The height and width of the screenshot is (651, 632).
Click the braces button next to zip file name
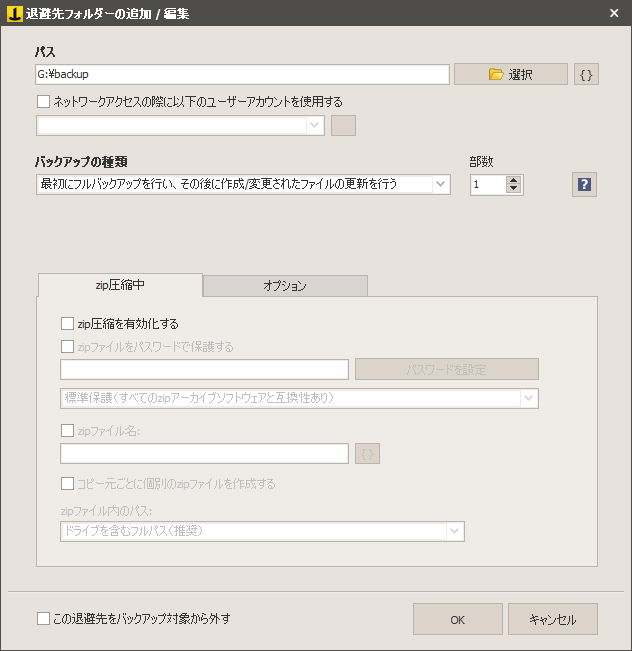[367, 453]
